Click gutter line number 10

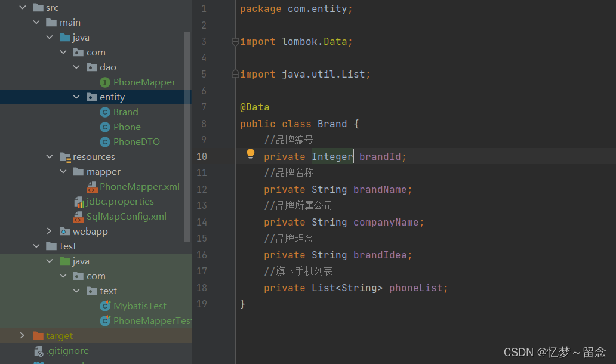click(202, 157)
